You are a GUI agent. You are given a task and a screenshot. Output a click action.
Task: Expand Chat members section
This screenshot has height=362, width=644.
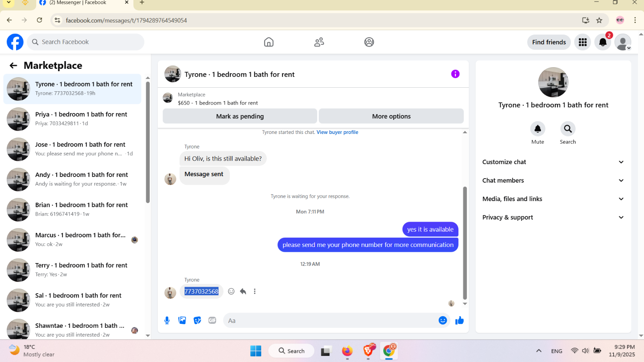coord(553,181)
